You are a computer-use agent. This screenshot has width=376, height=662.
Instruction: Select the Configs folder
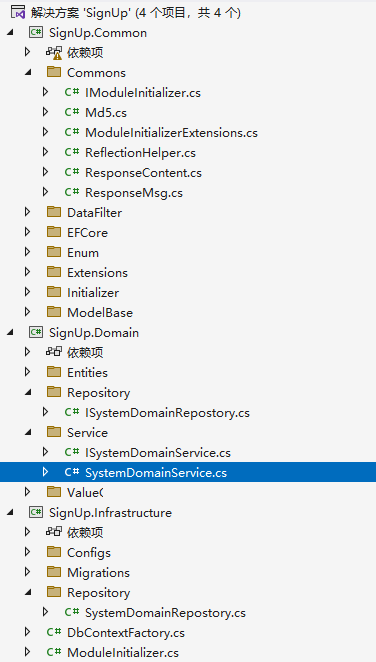pyautogui.click(x=89, y=553)
